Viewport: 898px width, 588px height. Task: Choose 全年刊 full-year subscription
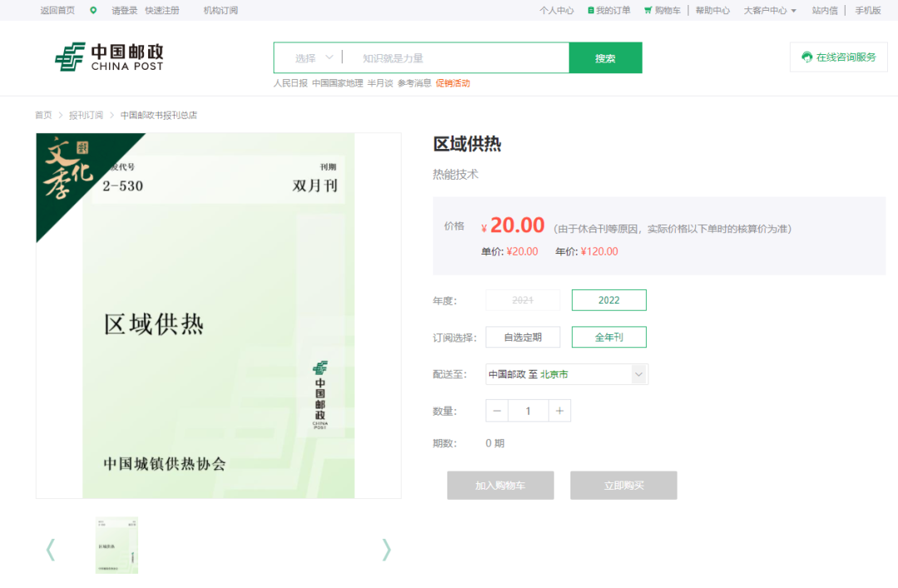coord(609,337)
